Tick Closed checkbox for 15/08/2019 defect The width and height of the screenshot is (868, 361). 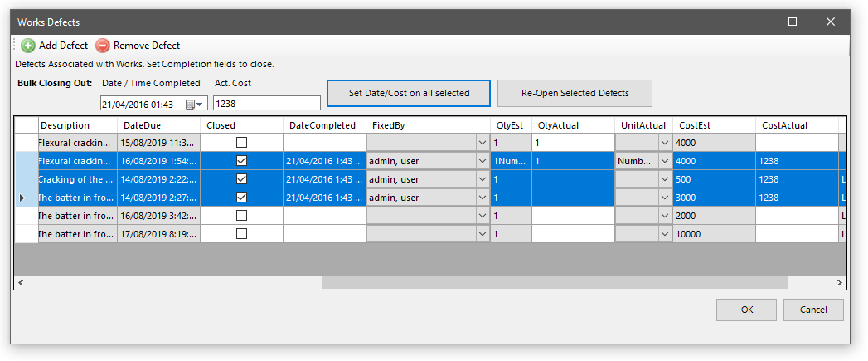click(241, 143)
